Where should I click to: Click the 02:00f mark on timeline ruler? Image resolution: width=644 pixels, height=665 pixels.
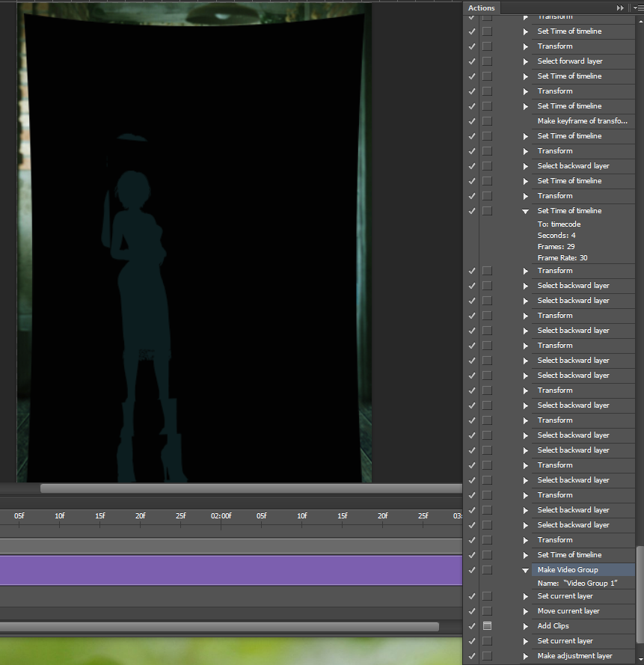(221, 515)
